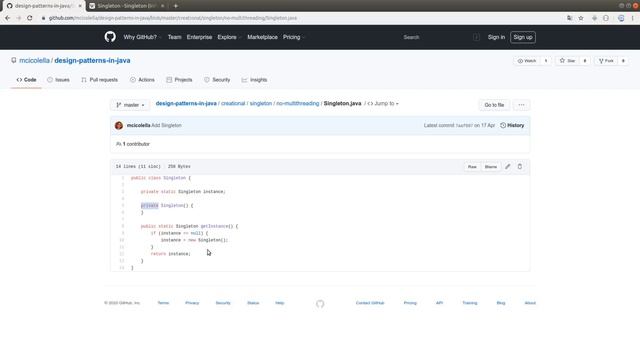The width and height of the screenshot is (640, 360).
Task: Open a new browser tab with plus
Action: pos(176,6)
